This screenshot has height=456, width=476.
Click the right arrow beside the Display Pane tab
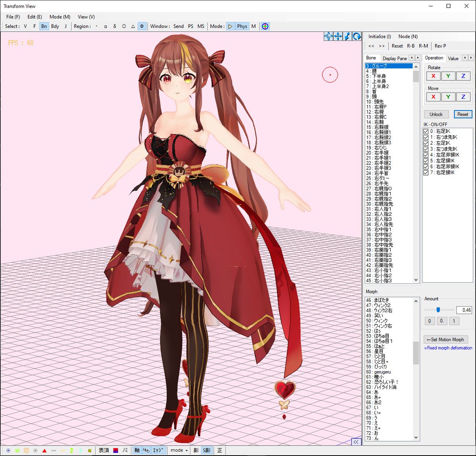pos(417,58)
